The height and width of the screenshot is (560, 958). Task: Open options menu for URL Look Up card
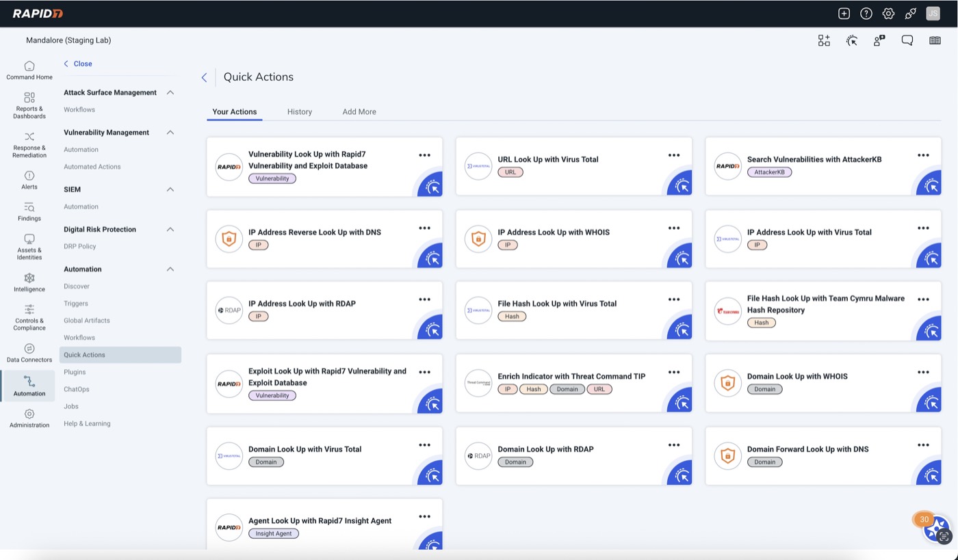(x=674, y=155)
